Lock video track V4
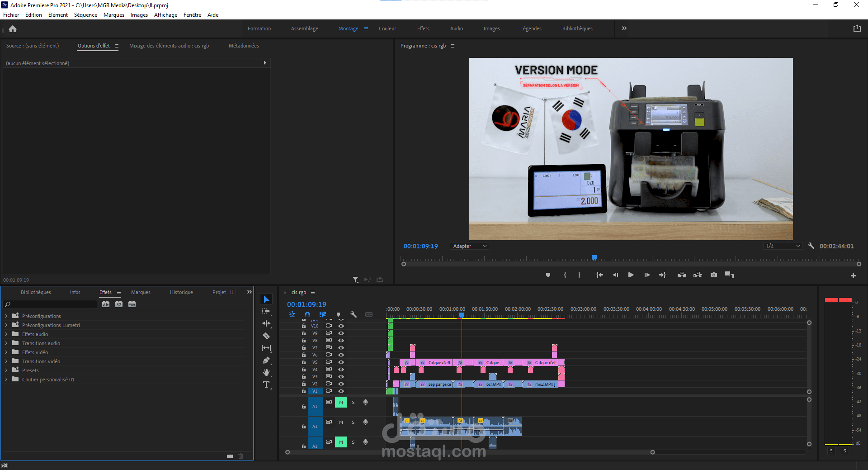Viewport: 868px width, 470px height. pyautogui.click(x=304, y=369)
